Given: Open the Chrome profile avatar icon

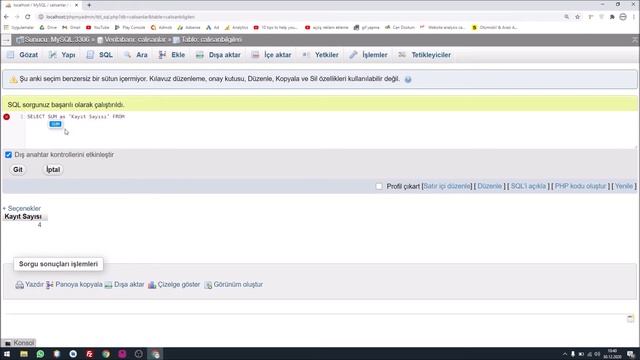Looking at the screenshot, I should 623,17.
